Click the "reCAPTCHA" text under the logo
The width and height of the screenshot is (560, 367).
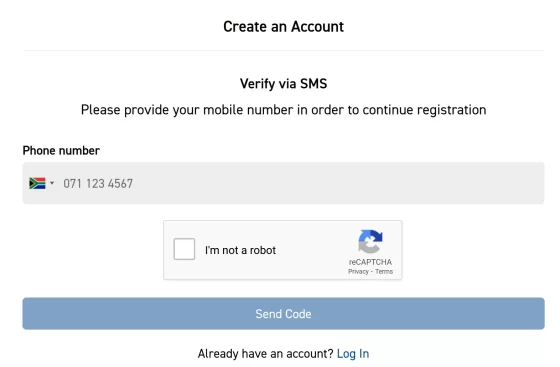click(x=370, y=262)
